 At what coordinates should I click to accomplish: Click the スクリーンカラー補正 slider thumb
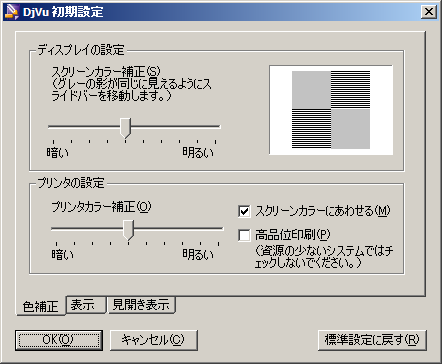click(126, 128)
